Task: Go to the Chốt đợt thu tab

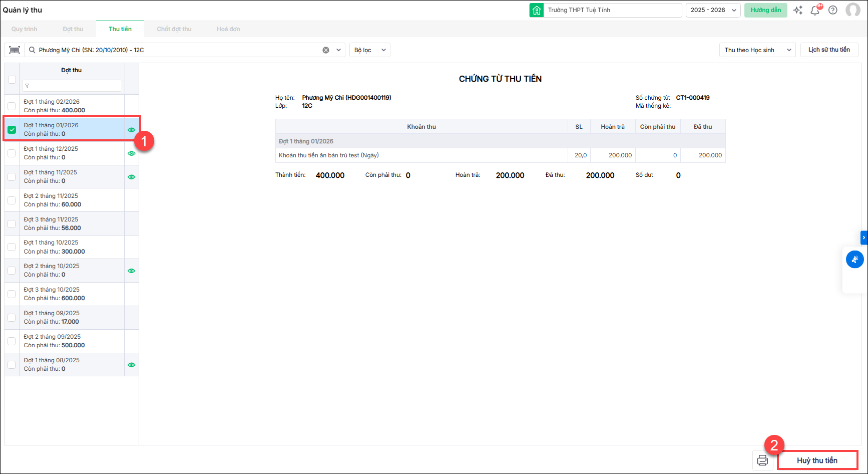Action: click(x=174, y=29)
